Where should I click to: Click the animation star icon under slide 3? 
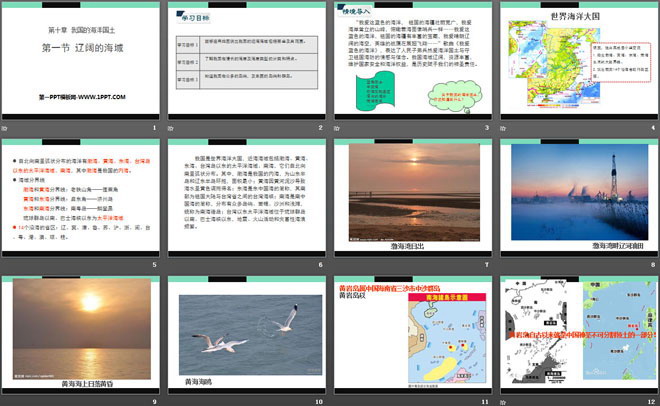click(337, 128)
